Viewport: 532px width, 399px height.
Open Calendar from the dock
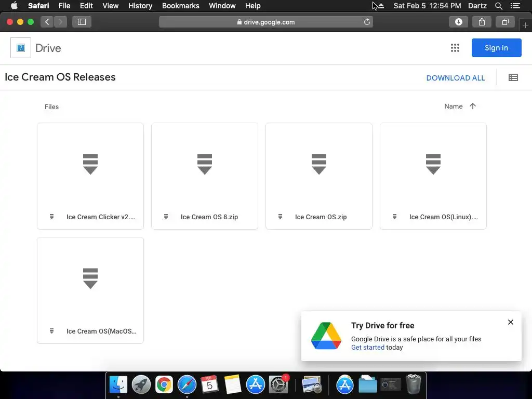click(x=210, y=384)
